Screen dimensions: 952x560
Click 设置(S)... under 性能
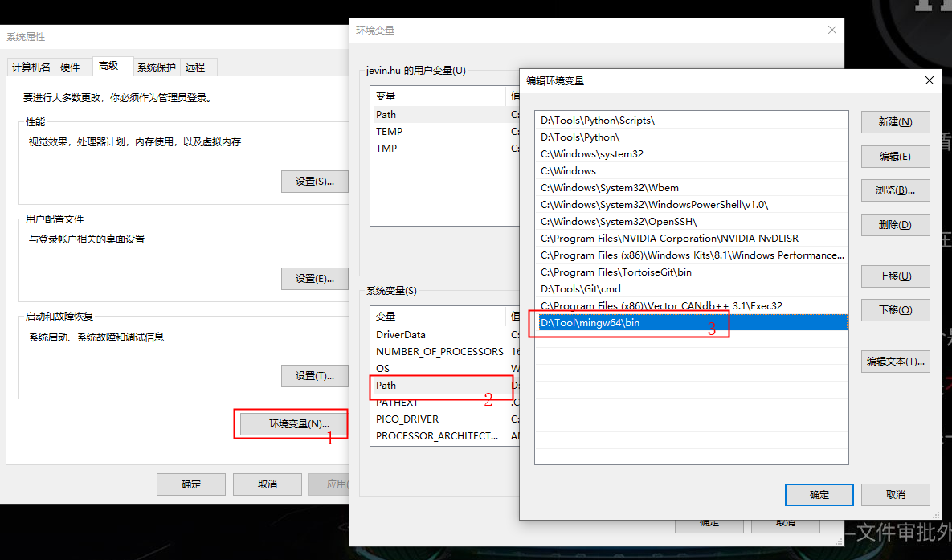314,182
